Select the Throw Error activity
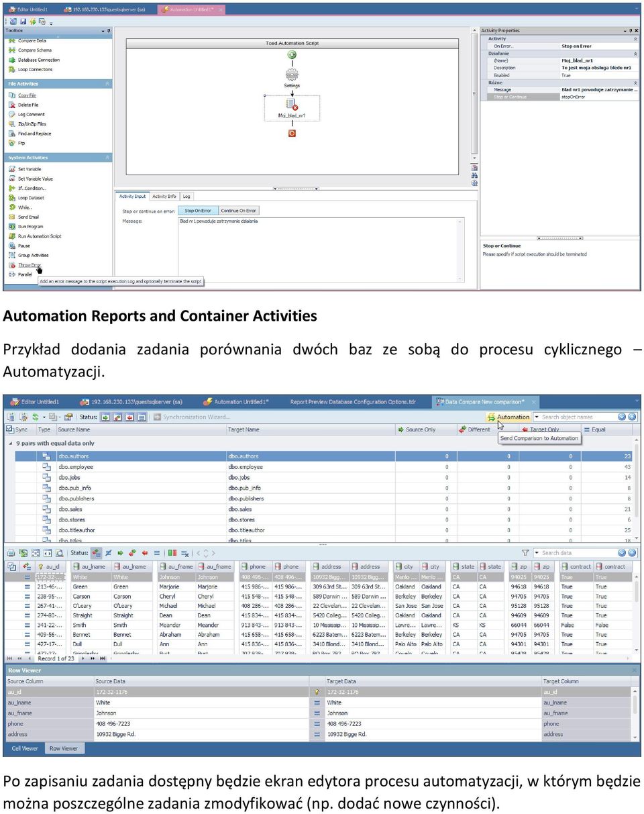This screenshot has height=814, width=644. coord(24,265)
